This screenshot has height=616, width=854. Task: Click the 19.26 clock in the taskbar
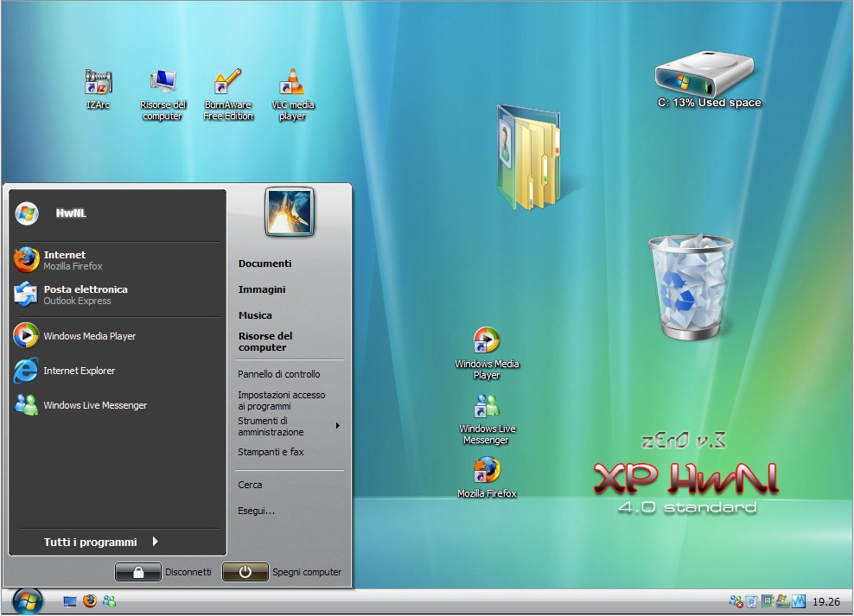pos(826,602)
